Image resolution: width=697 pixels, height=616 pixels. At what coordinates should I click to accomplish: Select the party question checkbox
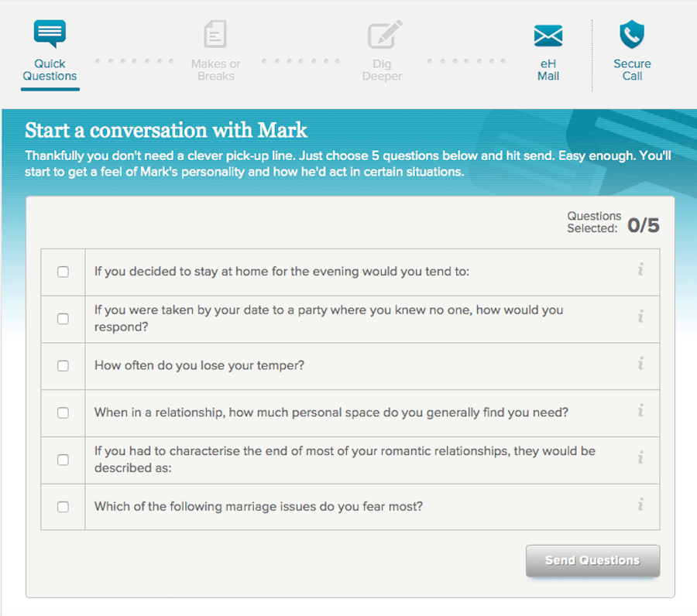tap(63, 318)
